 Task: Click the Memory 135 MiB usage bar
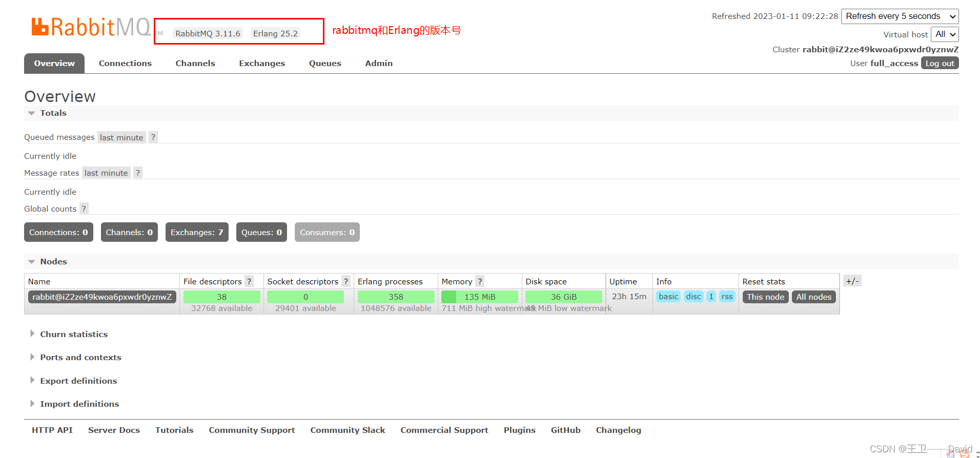click(480, 297)
